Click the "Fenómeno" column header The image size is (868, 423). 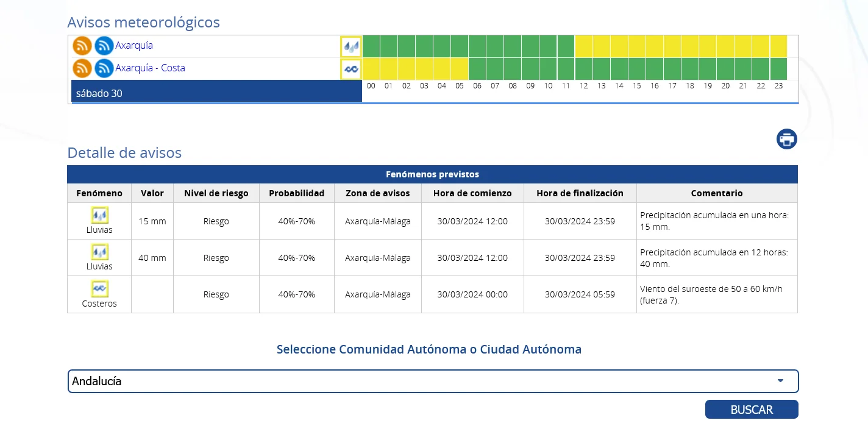coord(99,193)
